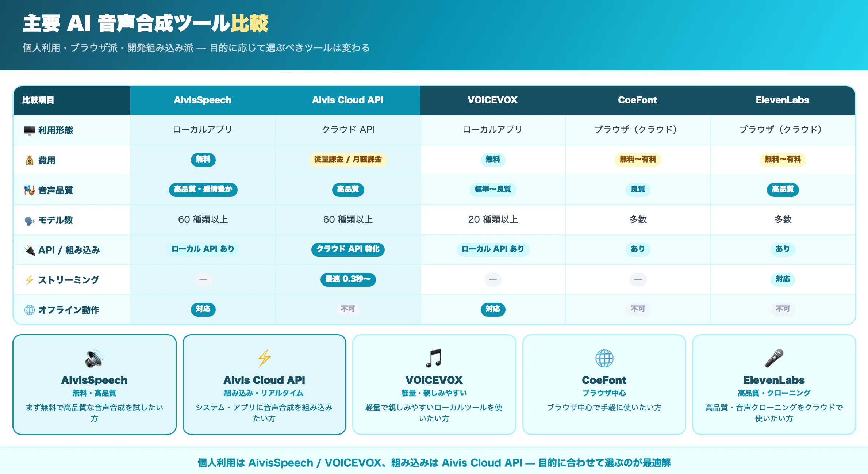Click the lightning icon beside ストリーミング
This screenshot has width=868, height=474.
pos(30,280)
